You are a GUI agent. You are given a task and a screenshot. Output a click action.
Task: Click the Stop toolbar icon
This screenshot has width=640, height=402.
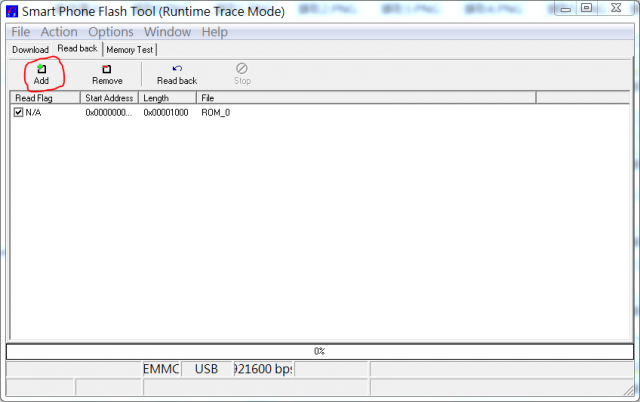pyautogui.click(x=242, y=68)
